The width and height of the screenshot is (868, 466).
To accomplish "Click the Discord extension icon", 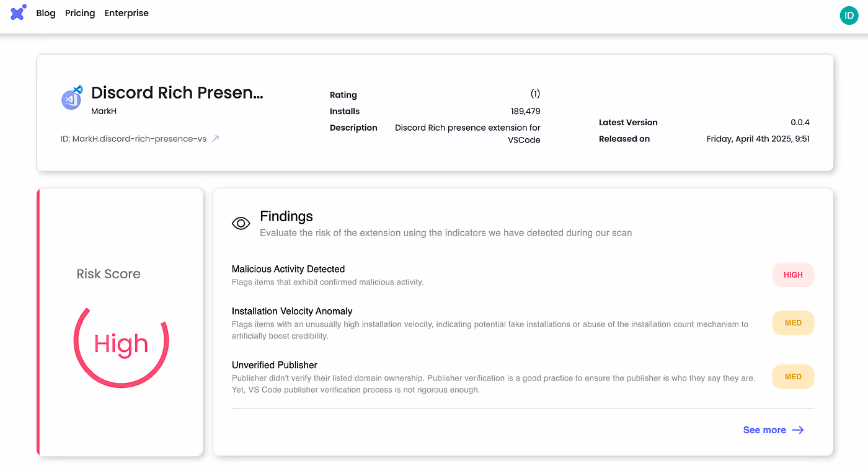I will click(72, 98).
